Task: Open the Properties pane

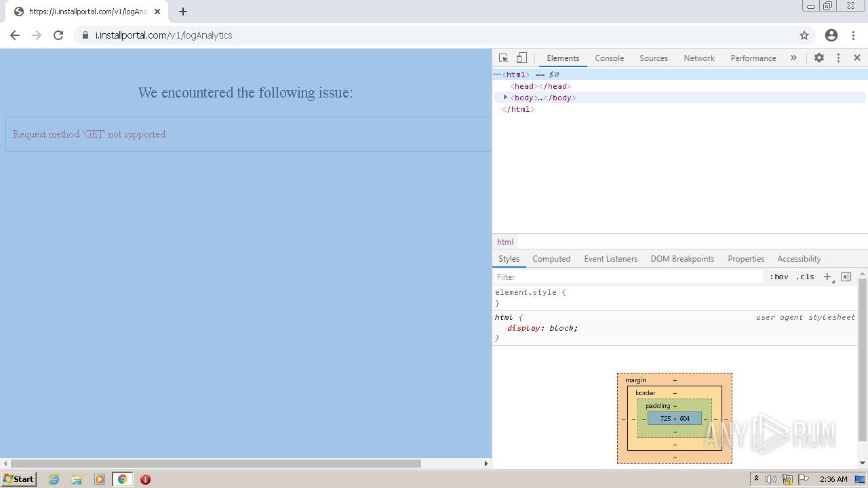Action: click(746, 259)
